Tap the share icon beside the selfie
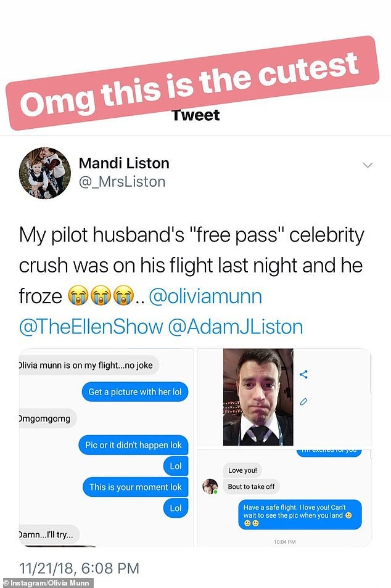The height and width of the screenshot is (588, 391). [303, 374]
